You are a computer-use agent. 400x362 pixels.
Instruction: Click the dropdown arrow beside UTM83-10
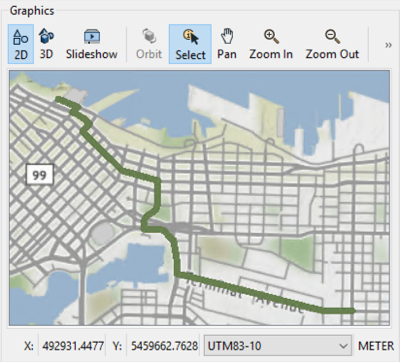(x=343, y=346)
